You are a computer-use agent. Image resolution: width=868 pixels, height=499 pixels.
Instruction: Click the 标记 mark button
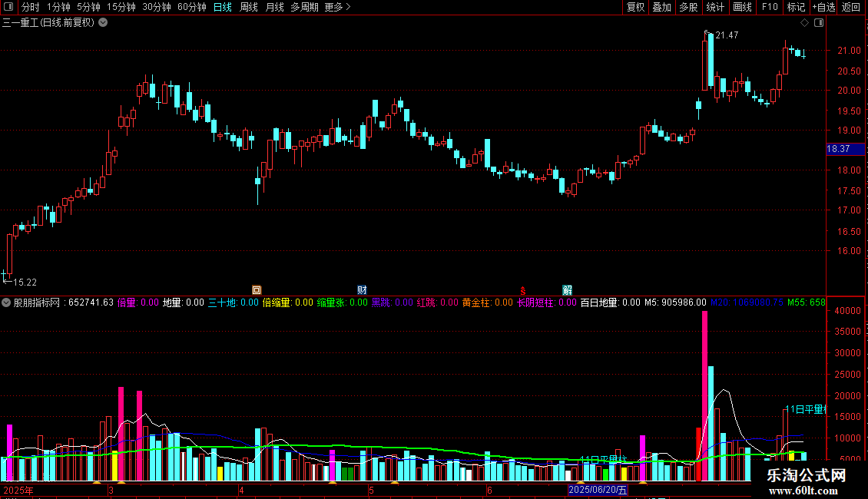tap(796, 7)
